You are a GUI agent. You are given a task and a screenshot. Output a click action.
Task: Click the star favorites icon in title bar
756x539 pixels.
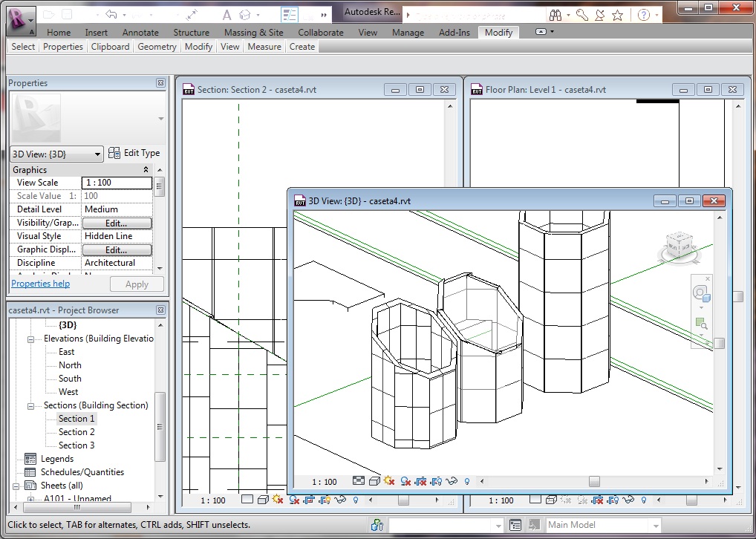(x=617, y=15)
